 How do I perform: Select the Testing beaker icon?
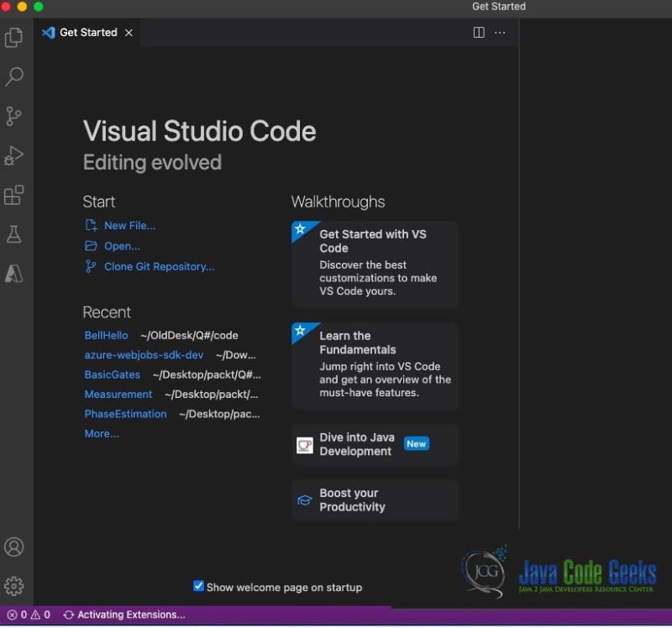13,234
